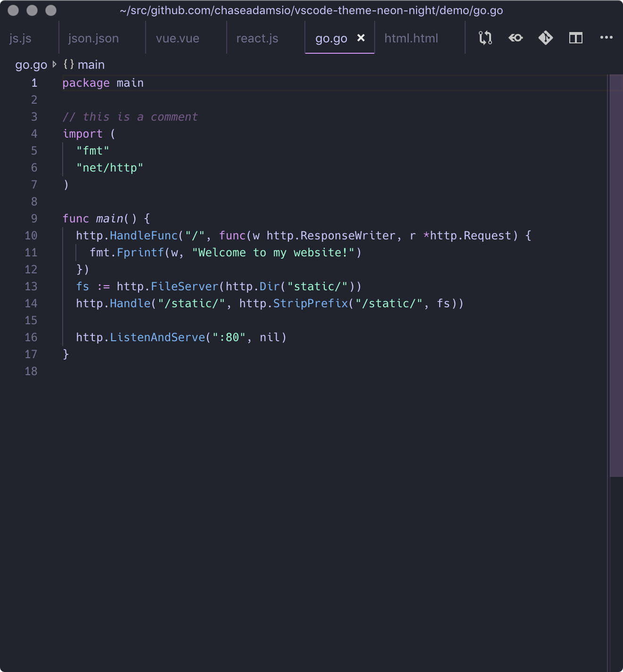Click the file path in the title bar

(x=311, y=10)
